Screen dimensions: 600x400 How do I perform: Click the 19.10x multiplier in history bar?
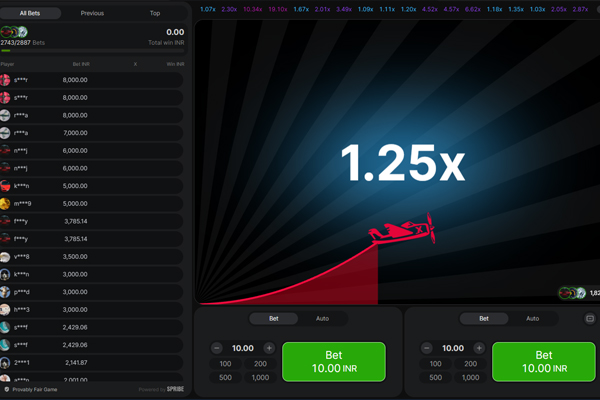point(277,9)
